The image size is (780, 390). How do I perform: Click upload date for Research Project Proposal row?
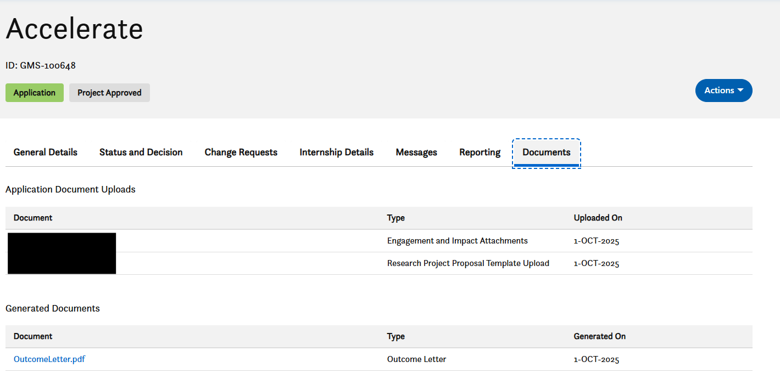596,263
